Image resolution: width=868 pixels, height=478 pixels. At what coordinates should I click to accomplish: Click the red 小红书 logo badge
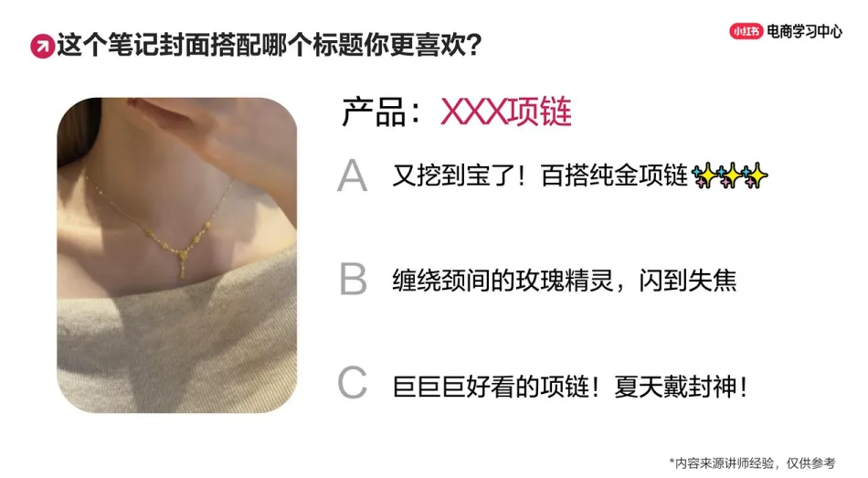coord(746,32)
